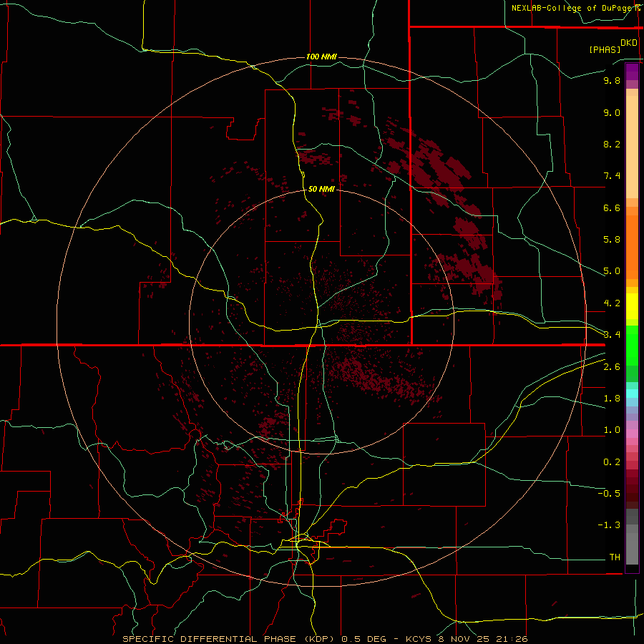Click the 7.4 color scale value
Viewport: 644px width, 644px height.
612,176
